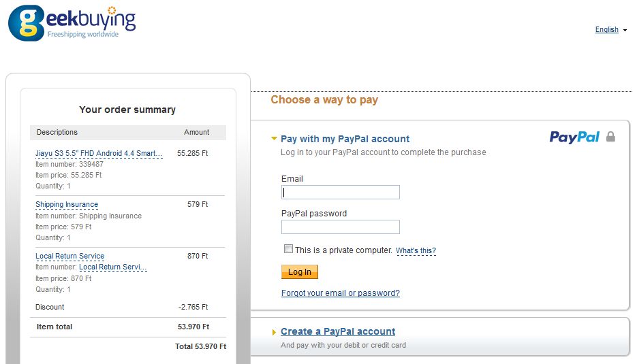Open the Local Return Service link
Screen dimensions: 637x364
click(x=70, y=256)
